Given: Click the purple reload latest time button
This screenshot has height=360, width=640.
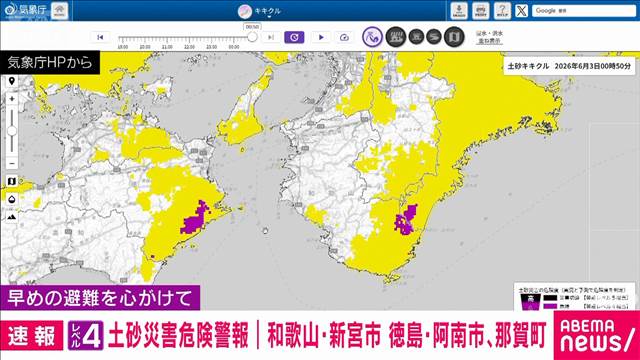Looking at the screenshot, I should [x=294, y=37].
